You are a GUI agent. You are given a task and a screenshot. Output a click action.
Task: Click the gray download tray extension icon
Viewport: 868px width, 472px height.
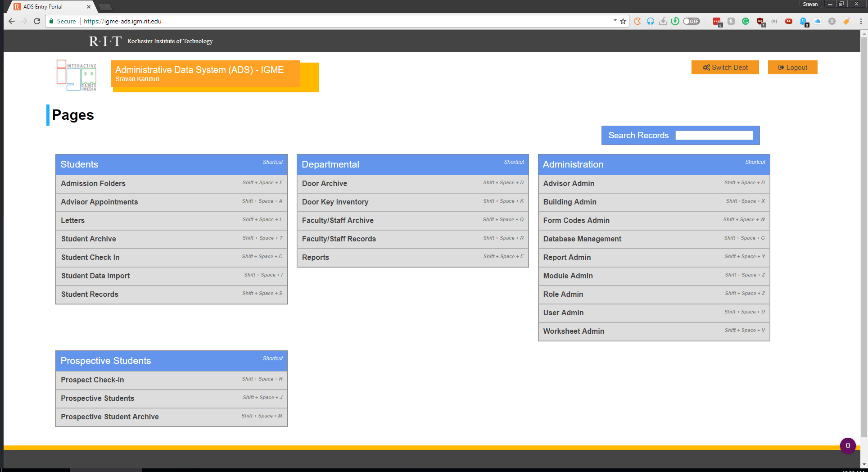[663, 21]
